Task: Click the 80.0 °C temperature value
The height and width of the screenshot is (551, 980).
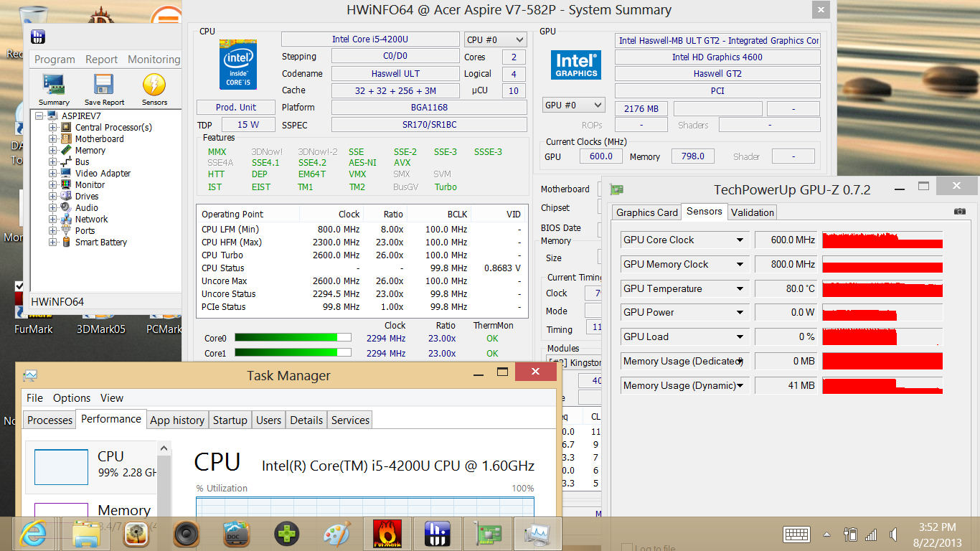Action: point(786,289)
